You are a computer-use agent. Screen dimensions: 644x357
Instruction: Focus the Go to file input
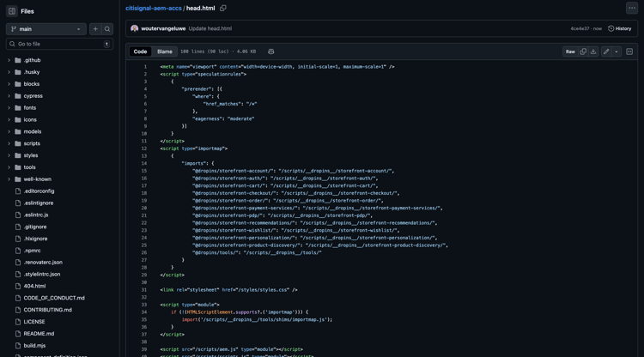[x=59, y=44]
